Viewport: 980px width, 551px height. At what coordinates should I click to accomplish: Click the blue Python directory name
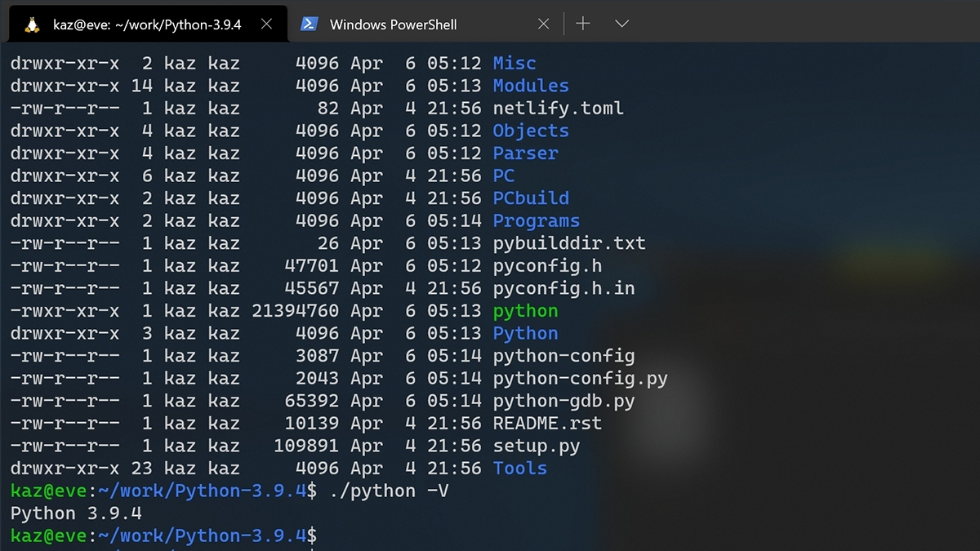point(526,333)
